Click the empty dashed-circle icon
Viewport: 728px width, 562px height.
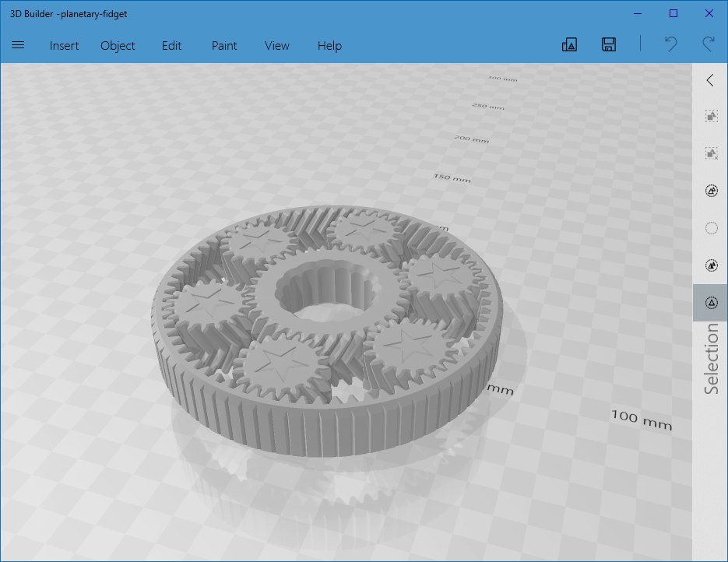(x=711, y=228)
